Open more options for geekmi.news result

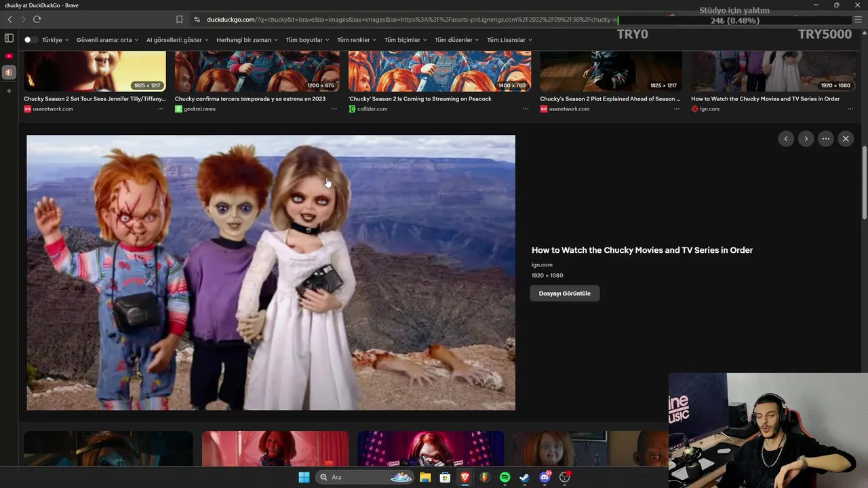(334, 109)
